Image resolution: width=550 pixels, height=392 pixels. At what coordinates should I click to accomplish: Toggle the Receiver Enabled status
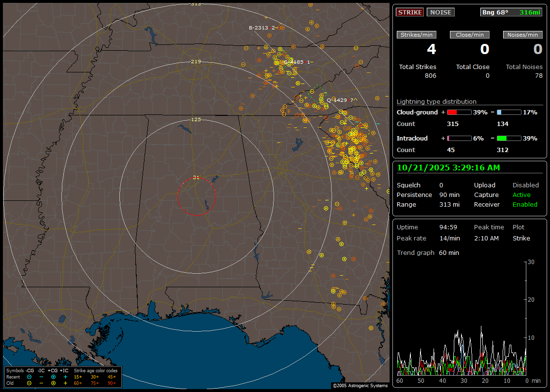click(525, 205)
